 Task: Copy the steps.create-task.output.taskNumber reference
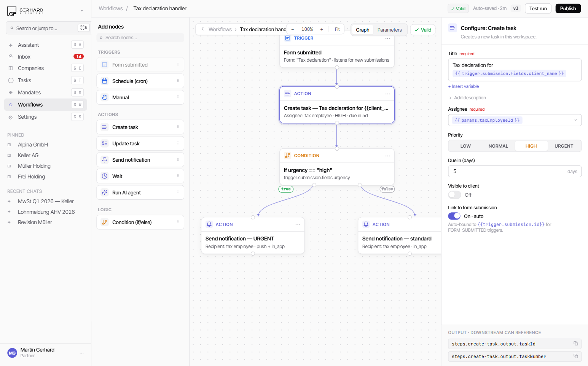pyautogui.click(x=576, y=356)
